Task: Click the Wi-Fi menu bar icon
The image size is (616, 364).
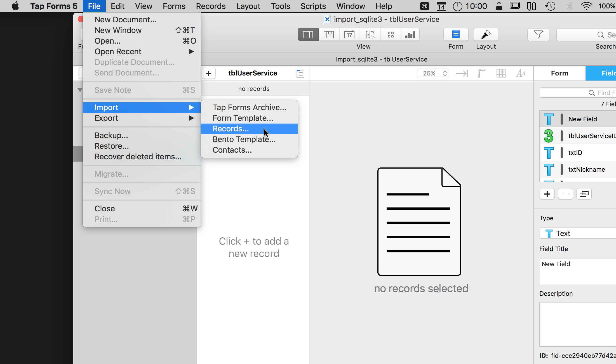Action: [586, 6]
